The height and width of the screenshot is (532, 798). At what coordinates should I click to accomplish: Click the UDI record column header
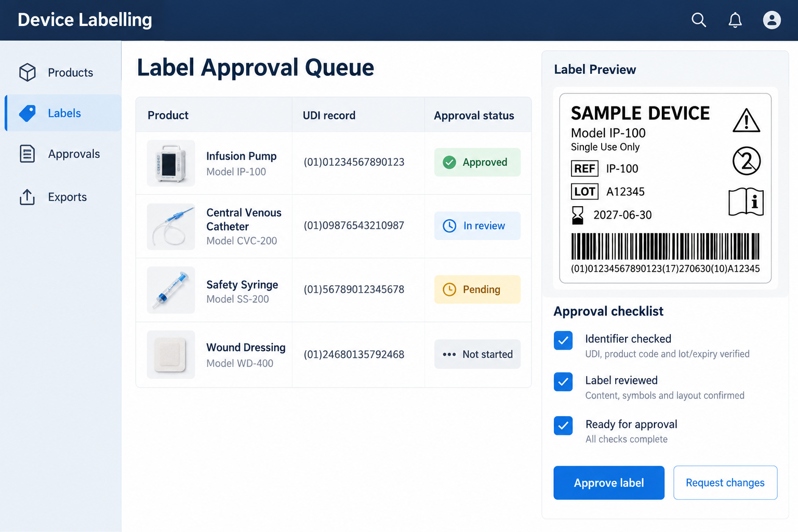(x=329, y=115)
